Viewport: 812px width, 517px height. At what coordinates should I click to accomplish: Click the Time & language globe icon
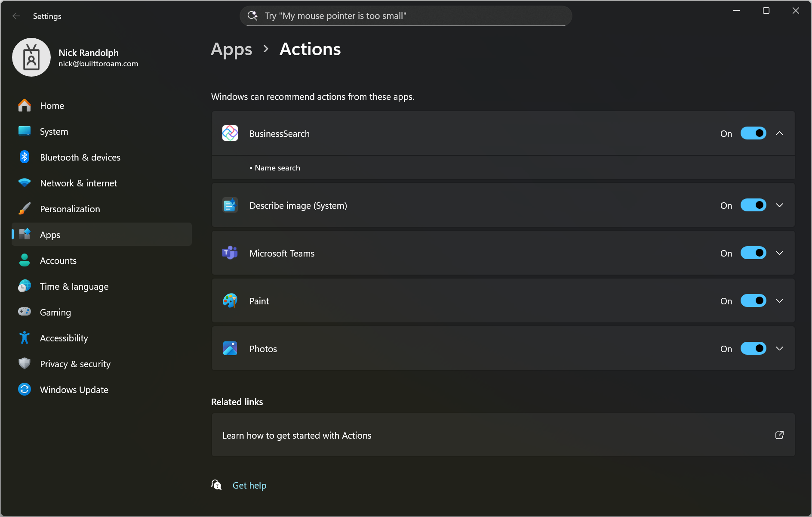[25, 286]
